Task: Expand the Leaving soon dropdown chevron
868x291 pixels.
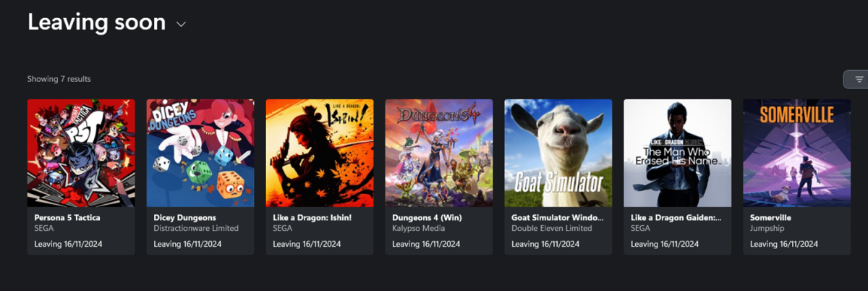Action: tap(181, 25)
